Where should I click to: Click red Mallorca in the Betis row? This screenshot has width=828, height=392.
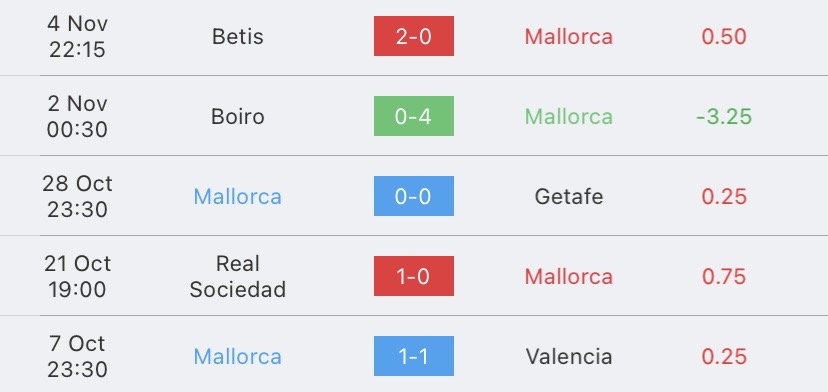coord(569,36)
